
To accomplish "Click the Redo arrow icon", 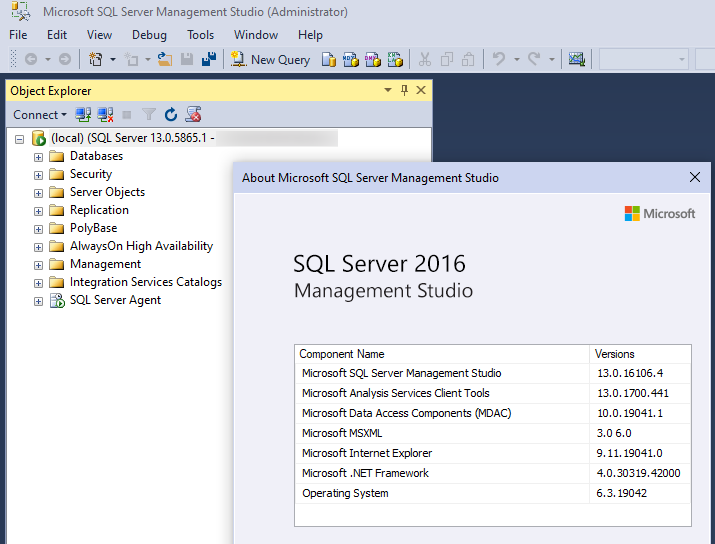I will [x=534, y=59].
